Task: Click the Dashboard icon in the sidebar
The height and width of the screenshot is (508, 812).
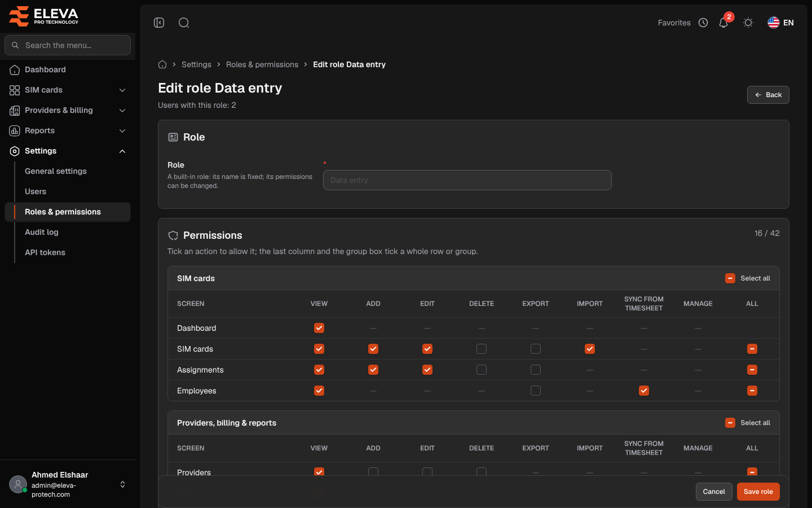Action: (x=15, y=69)
